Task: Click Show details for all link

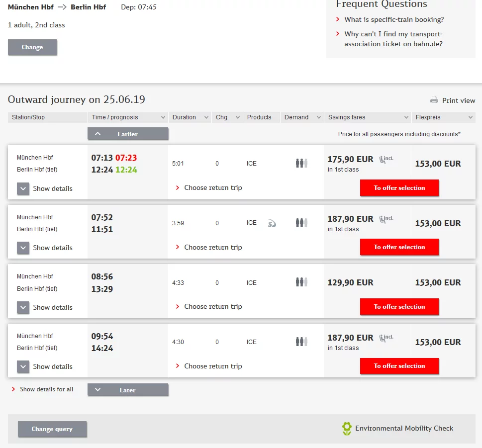Action: 46,389
